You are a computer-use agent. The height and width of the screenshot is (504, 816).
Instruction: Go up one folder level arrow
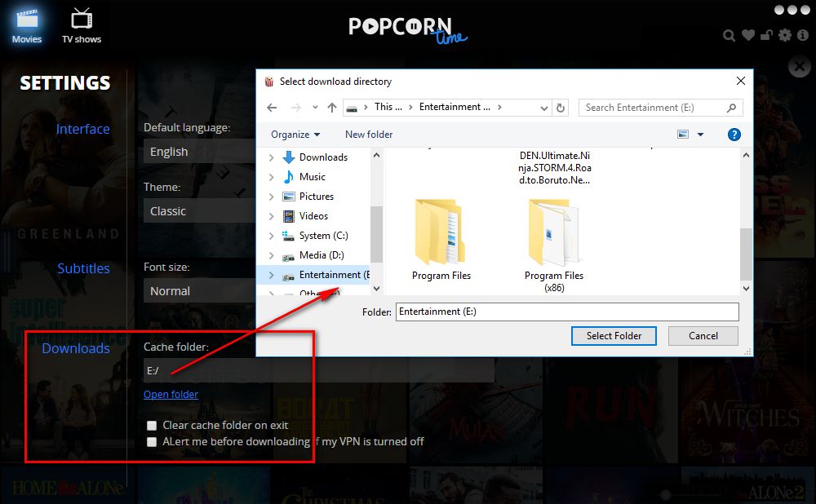[x=332, y=108]
